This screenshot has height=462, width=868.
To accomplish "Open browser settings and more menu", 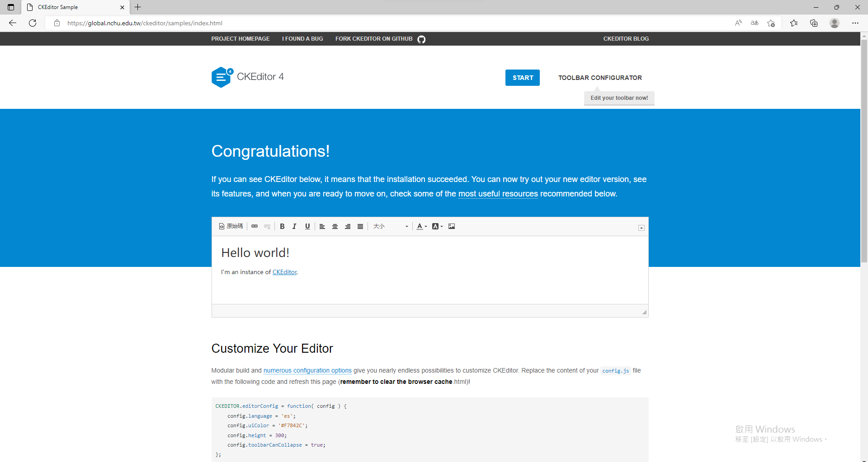I will [855, 23].
